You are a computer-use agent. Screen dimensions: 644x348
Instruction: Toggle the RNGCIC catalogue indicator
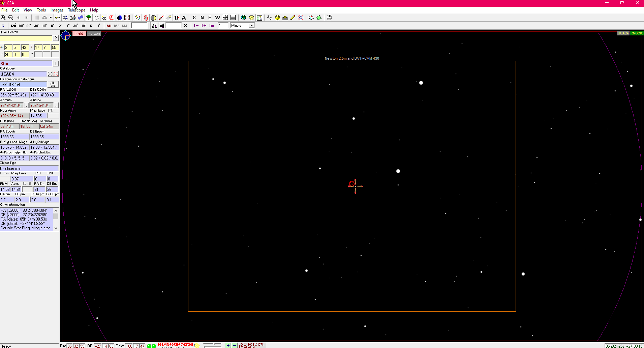(637, 33)
